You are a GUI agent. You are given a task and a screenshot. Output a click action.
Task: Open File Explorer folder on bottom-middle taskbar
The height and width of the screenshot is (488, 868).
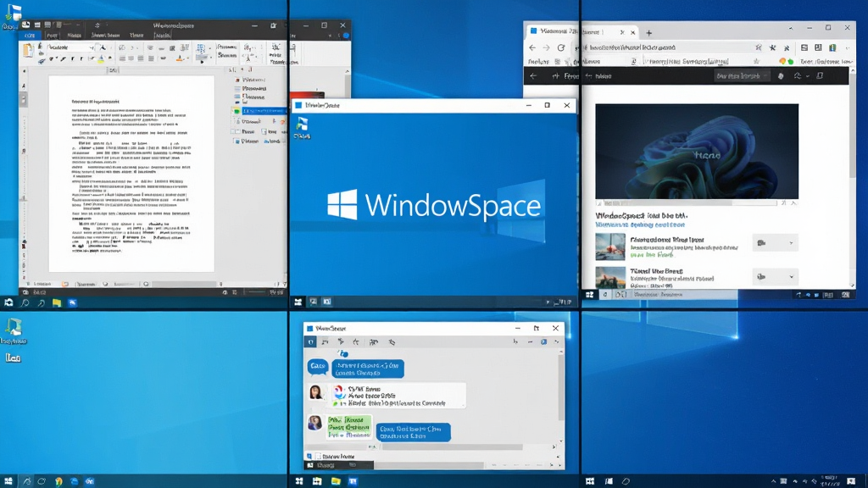[336, 481]
